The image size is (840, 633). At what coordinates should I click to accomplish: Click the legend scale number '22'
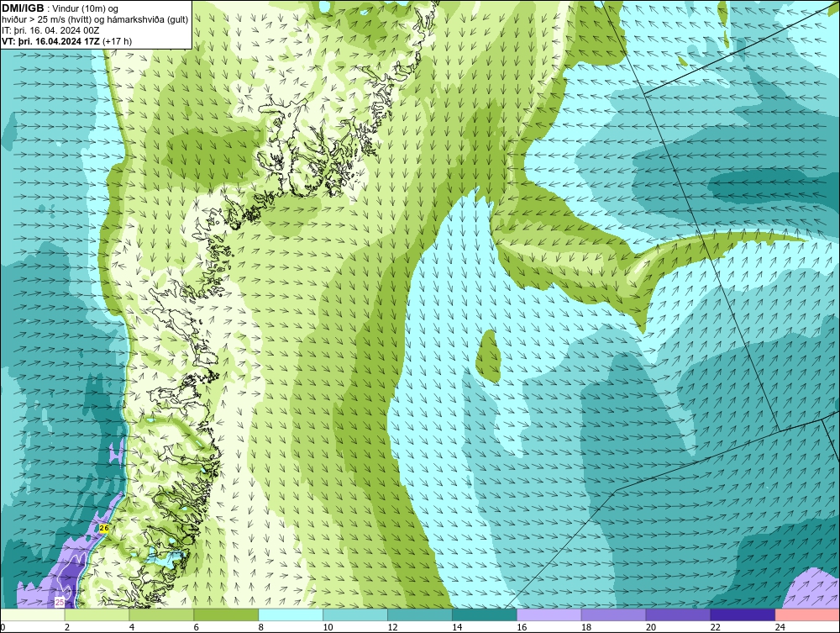tap(716, 627)
